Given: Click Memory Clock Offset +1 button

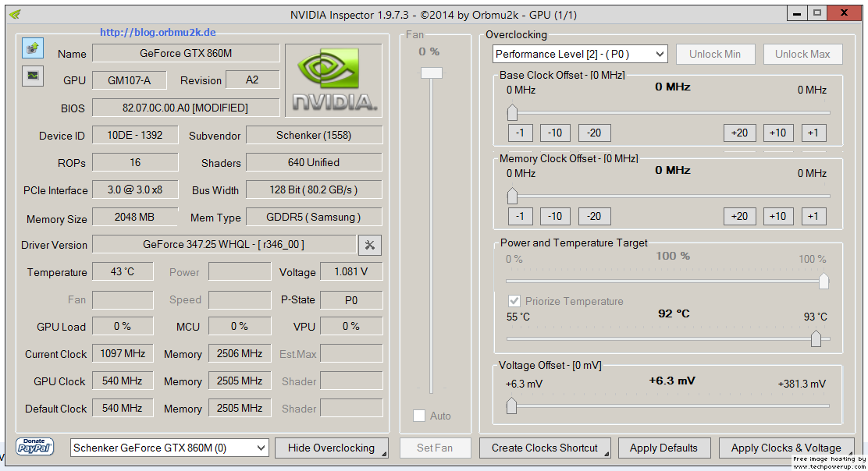Looking at the screenshot, I should [x=813, y=216].
